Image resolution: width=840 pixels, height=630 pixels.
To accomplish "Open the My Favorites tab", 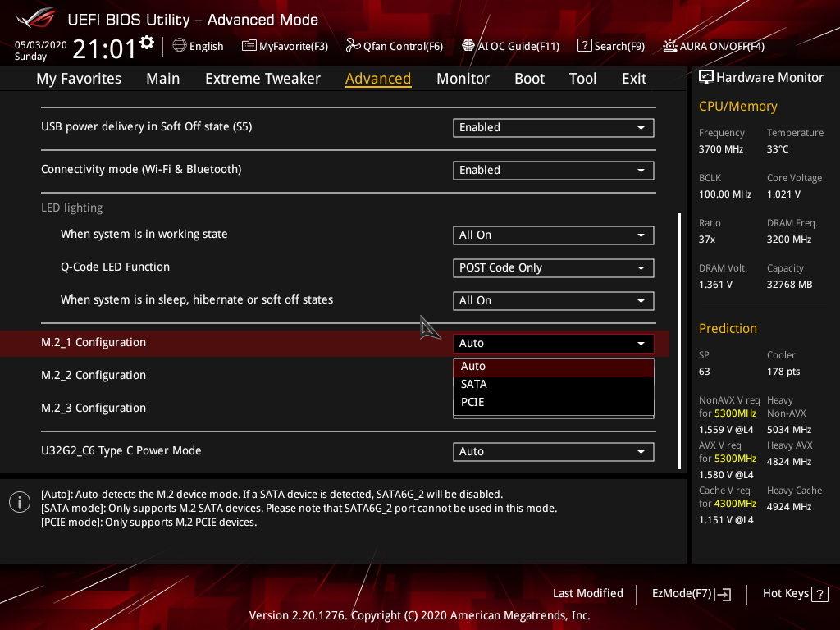I will point(79,79).
